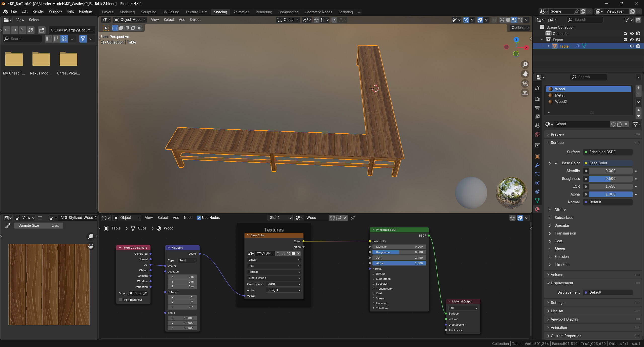644x347 pixels.
Task: Enable From Instancer checkbox
Action: [x=120, y=300]
